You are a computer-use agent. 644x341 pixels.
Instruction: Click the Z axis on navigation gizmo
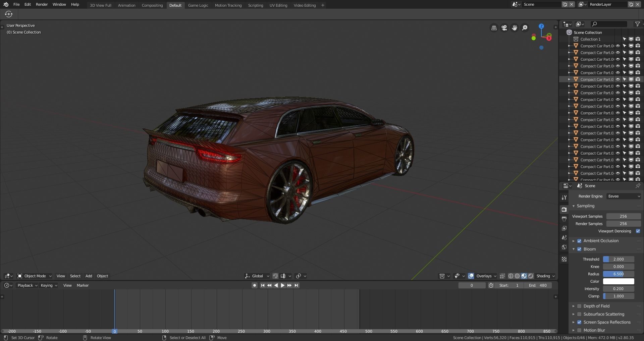point(541,26)
